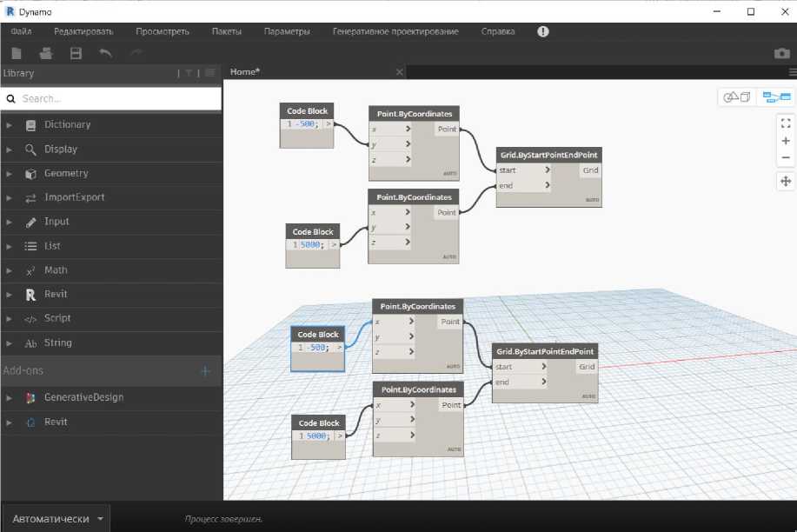Expand the Revit library category
797x532 pixels.
(56, 294)
